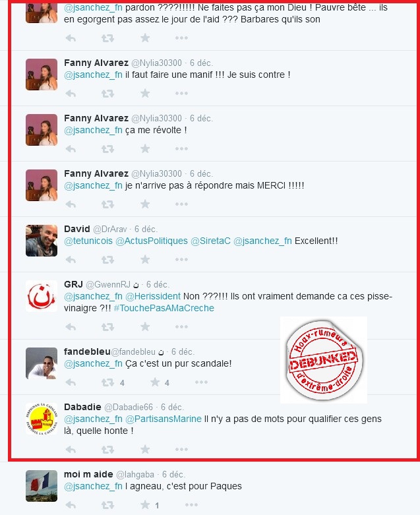The height and width of the screenshot is (515, 420).
Task: Favorite the "c'est pour Paques" tweet
Action: coord(145,505)
